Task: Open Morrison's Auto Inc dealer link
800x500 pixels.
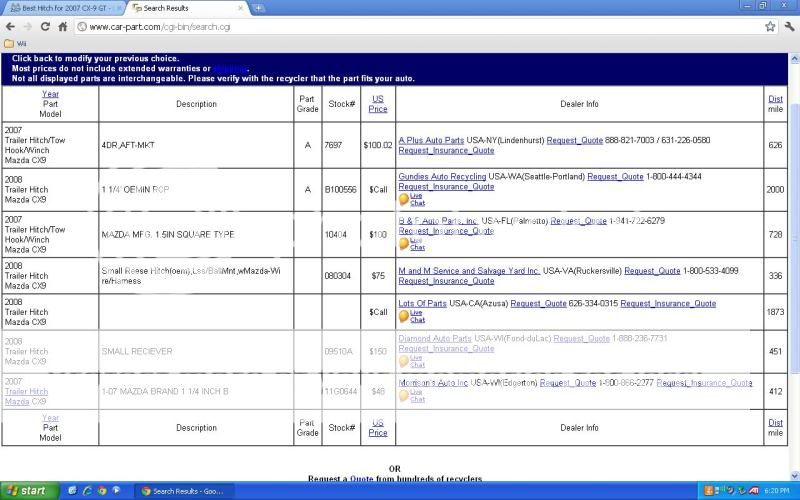Action: 433,383
